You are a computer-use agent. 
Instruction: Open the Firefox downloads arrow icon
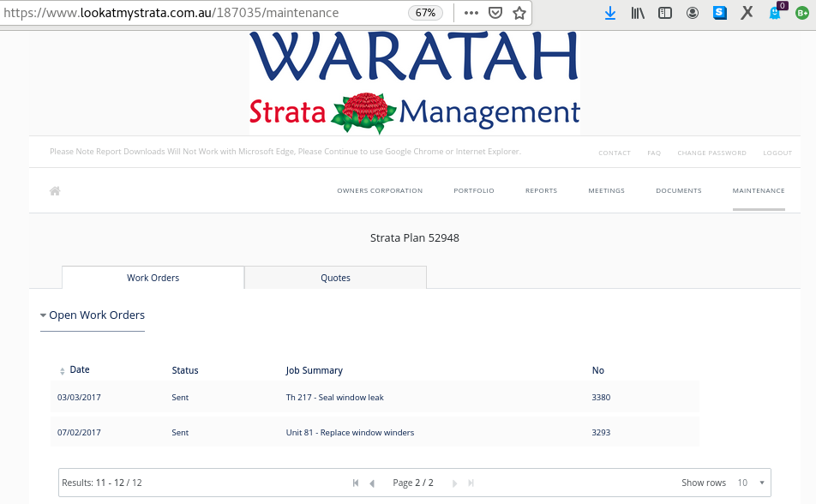[610, 13]
